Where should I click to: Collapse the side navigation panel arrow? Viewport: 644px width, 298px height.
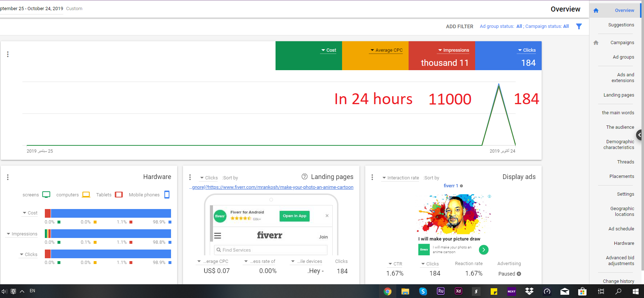pos(640,135)
